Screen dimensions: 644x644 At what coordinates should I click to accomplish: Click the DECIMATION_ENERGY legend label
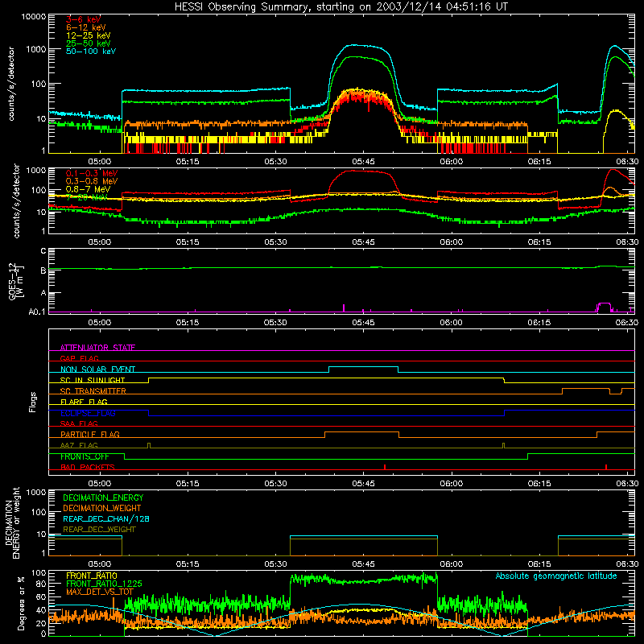tap(103, 497)
